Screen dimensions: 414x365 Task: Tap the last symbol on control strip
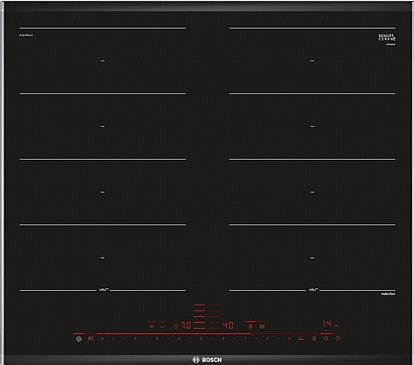338,339
